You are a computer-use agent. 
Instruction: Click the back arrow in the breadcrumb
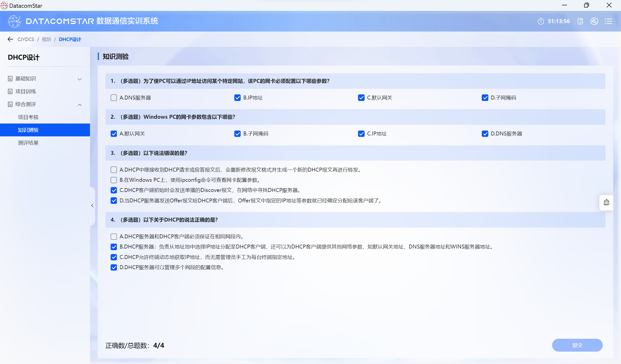click(10, 39)
